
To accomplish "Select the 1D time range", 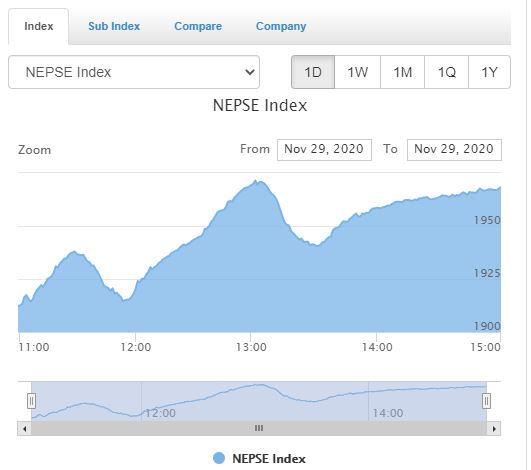I will point(313,72).
